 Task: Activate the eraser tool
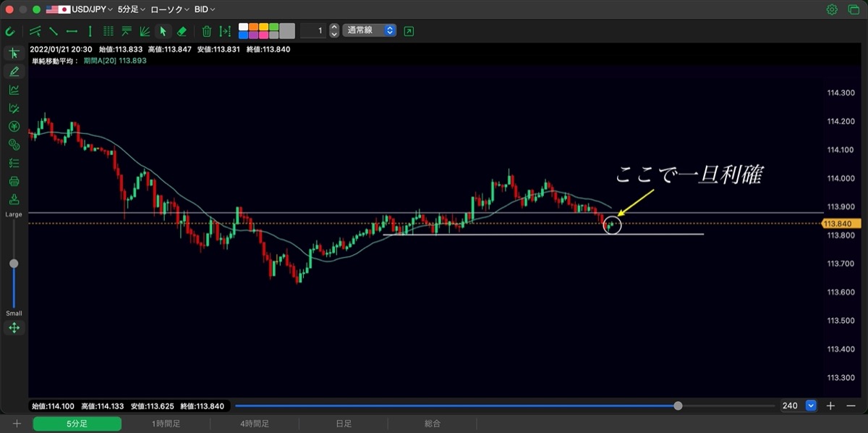coord(182,31)
